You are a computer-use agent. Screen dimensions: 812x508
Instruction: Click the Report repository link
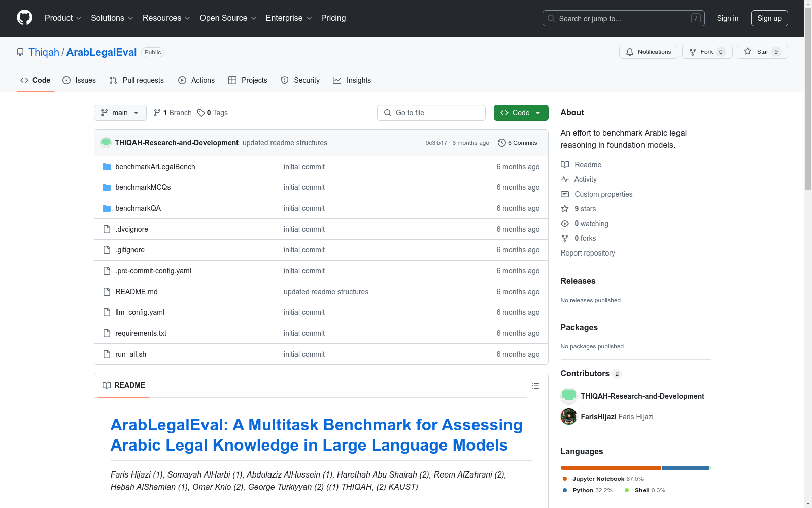pos(588,253)
